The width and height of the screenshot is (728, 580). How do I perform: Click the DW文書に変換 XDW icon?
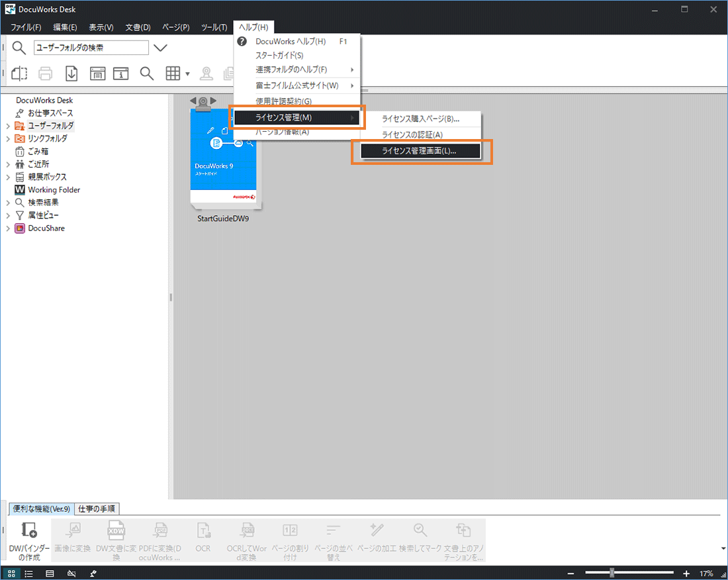point(116,530)
